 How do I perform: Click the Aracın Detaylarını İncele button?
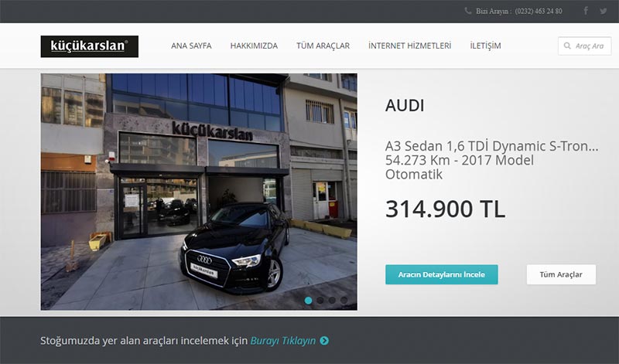click(x=441, y=274)
